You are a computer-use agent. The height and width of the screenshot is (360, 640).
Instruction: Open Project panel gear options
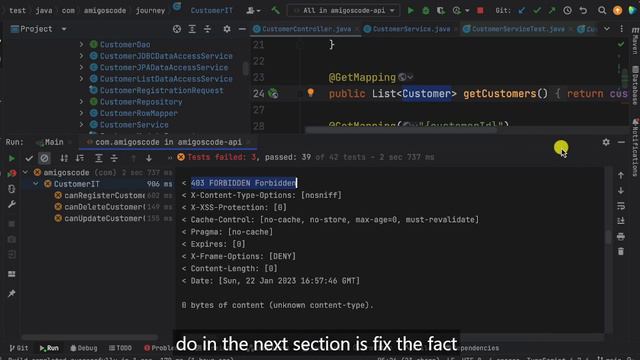tap(227, 29)
